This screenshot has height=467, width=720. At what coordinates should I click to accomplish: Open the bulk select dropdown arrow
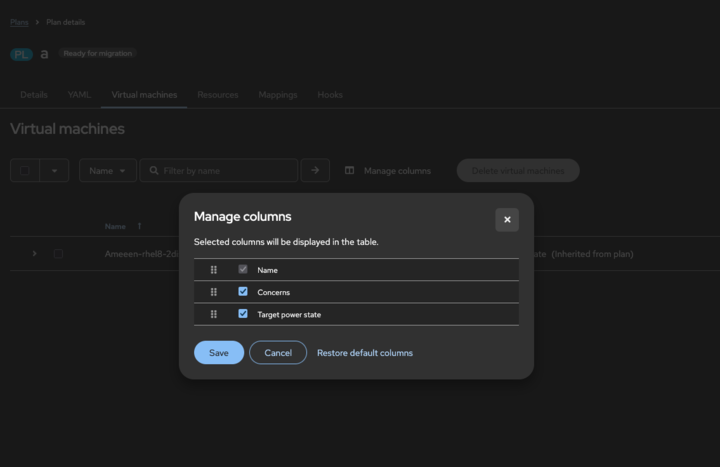tap(54, 171)
